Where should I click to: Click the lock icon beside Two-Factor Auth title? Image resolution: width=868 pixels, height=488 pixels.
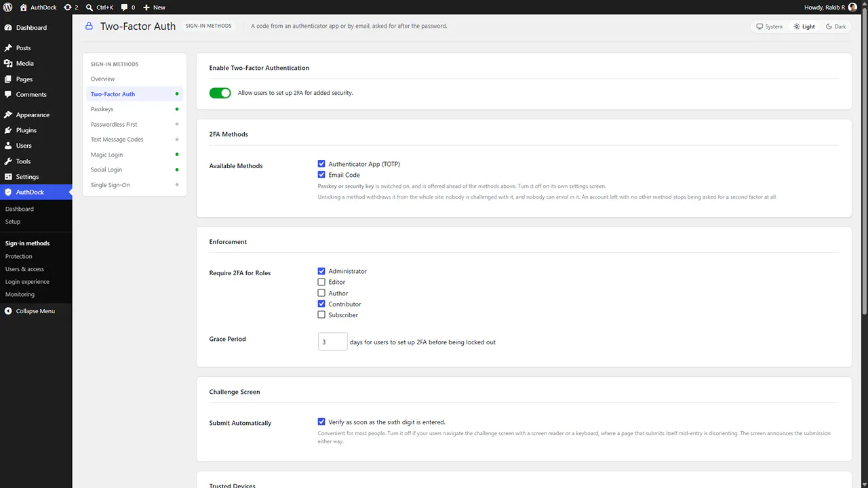tap(89, 26)
